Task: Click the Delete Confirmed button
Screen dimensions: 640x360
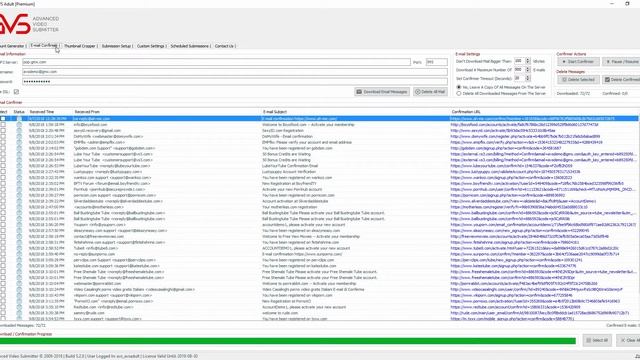Action: (622, 80)
